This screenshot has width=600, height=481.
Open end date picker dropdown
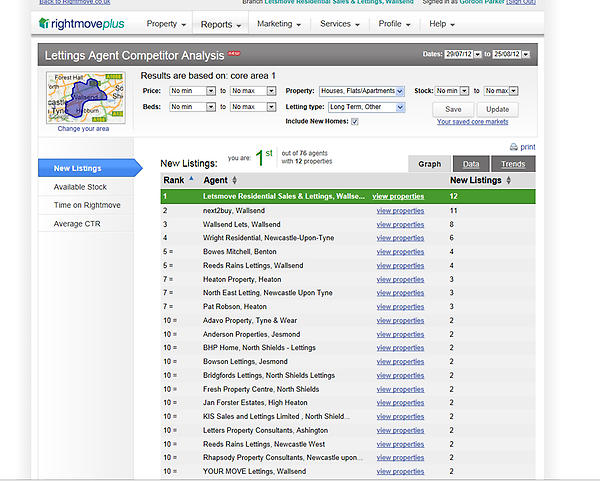click(x=526, y=54)
